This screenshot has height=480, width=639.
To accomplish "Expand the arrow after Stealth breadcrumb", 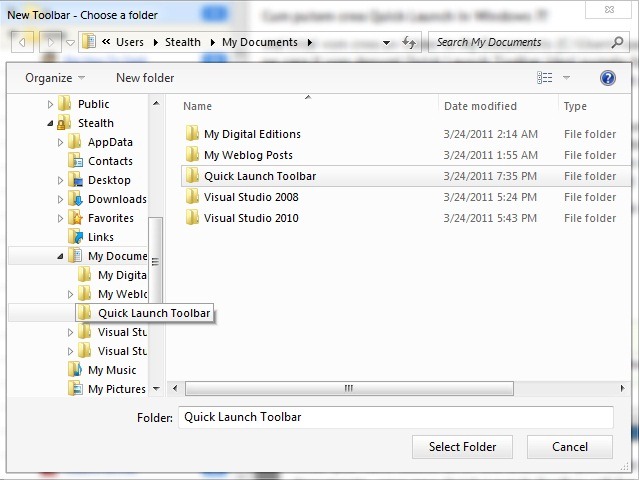I will (212, 42).
